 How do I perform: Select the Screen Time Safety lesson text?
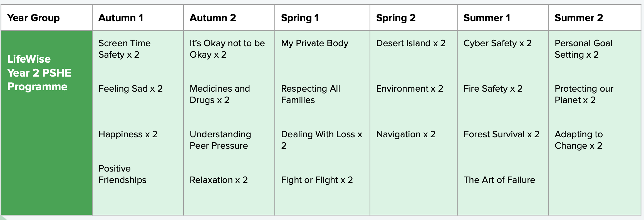point(124,49)
